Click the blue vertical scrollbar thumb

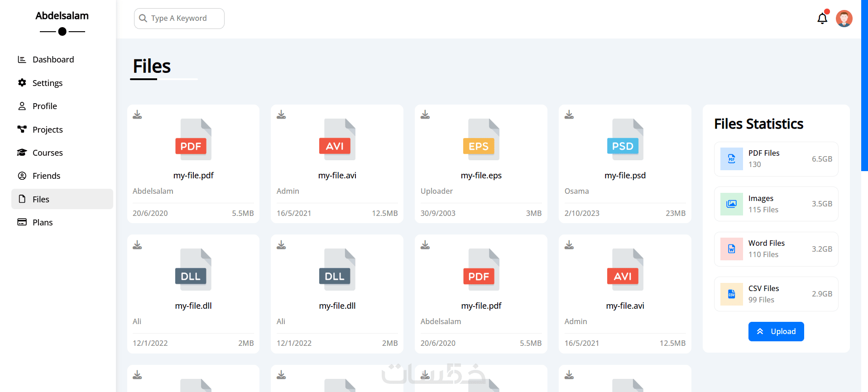(864, 86)
